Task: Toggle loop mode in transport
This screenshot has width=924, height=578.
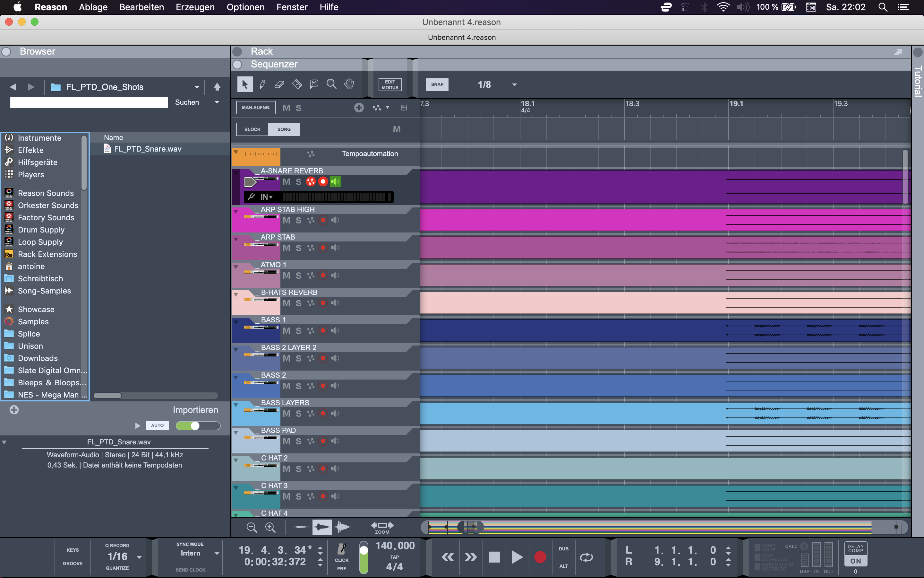Action: [x=586, y=557]
